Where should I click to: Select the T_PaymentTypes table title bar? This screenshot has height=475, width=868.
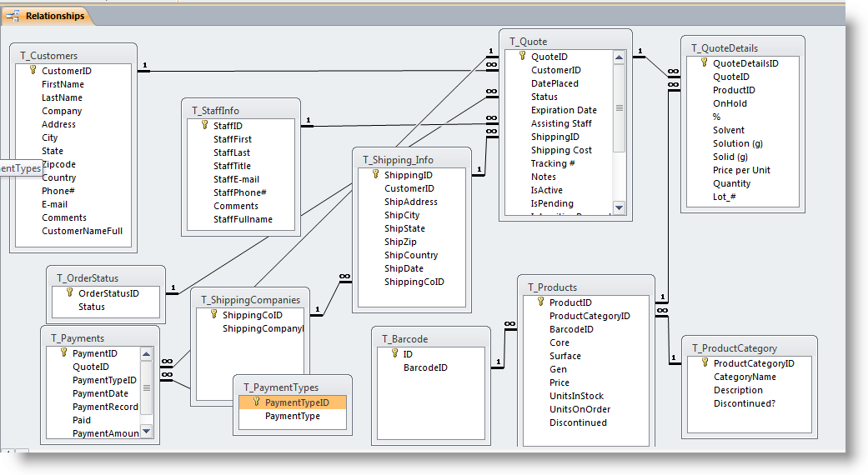(293, 387)
